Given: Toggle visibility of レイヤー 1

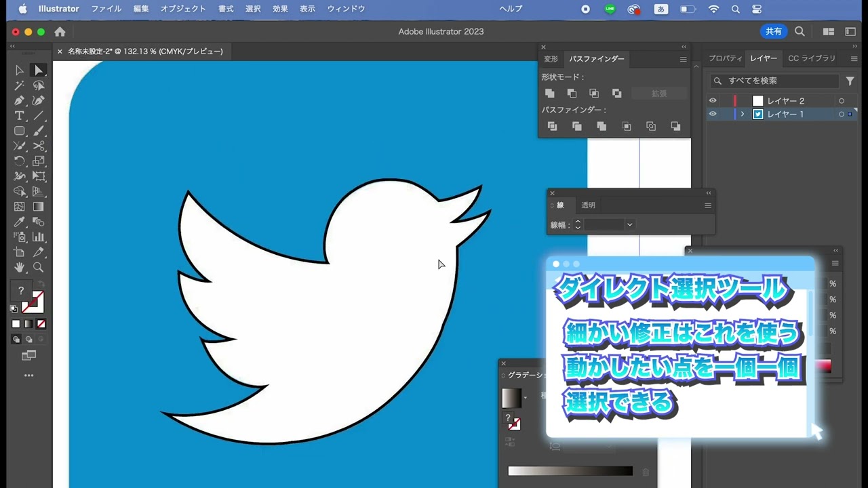Looking at the screenshot, I should coord(713,114).
